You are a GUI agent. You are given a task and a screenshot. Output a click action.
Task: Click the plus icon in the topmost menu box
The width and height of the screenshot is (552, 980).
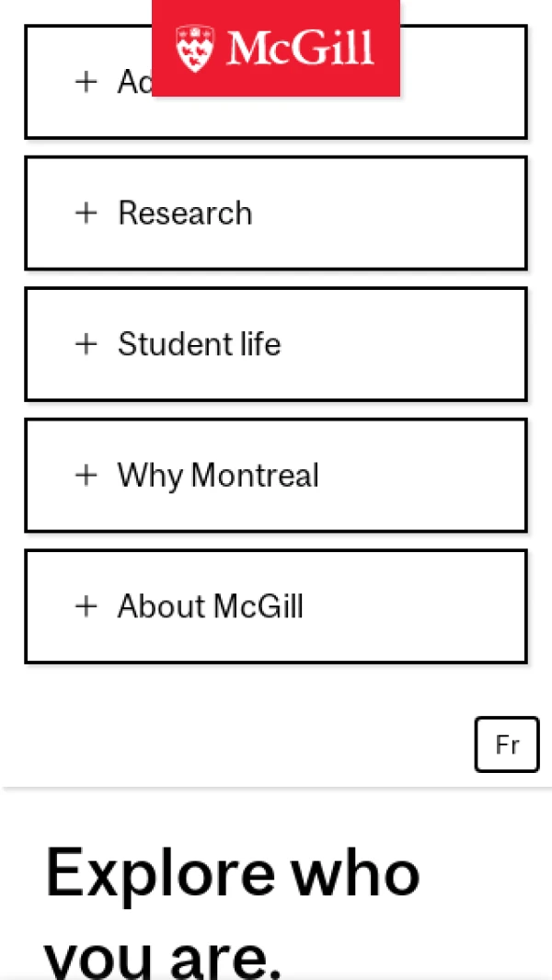[x=86, y=82]
